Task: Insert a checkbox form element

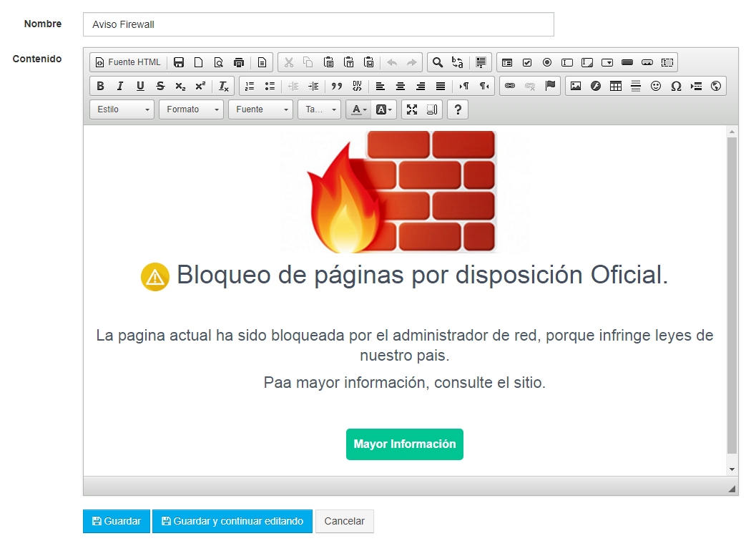Action: pyautogui.click(x=528, y=62)
